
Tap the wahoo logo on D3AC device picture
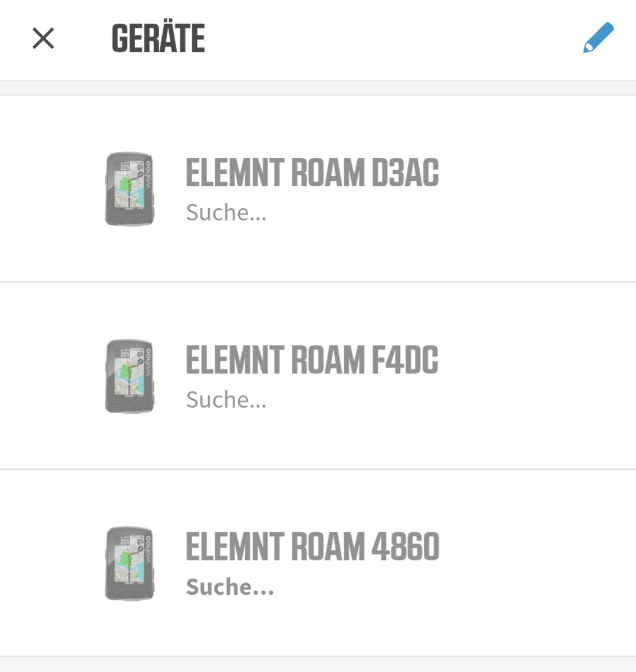tap(149, 174)
